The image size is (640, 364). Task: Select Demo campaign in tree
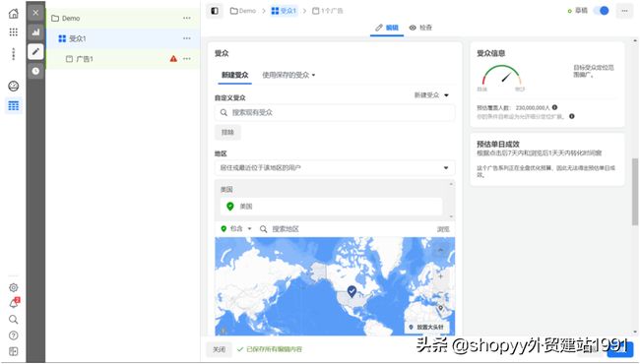pyautogui.click(x=123, y=18)
